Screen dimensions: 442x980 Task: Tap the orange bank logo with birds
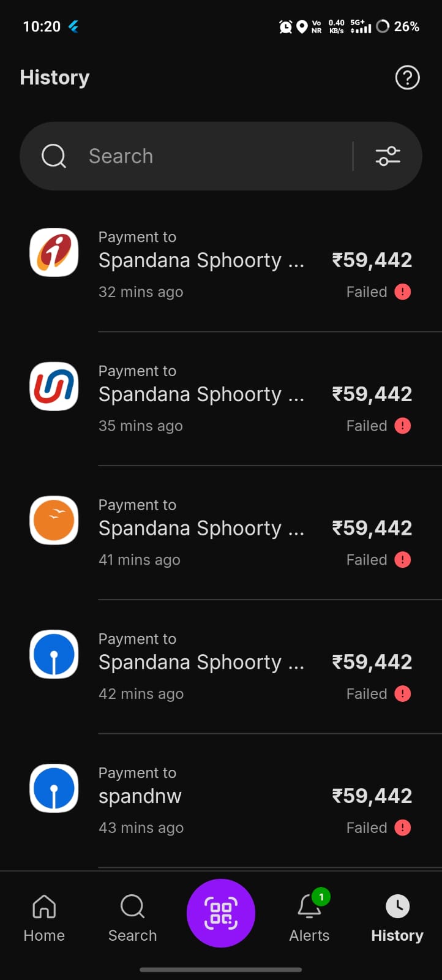[54, 521]
